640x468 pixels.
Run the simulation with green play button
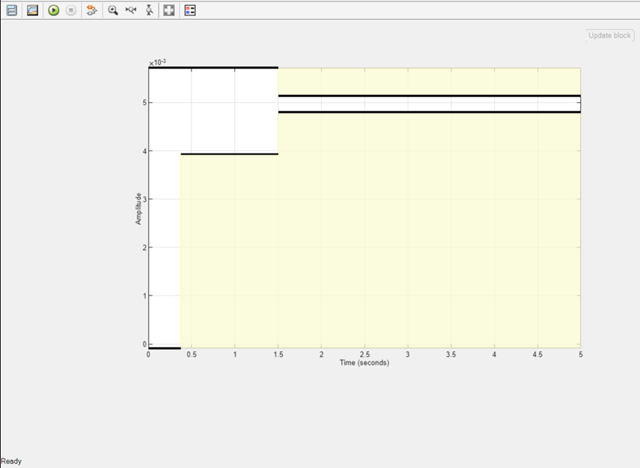coord(53,10)
